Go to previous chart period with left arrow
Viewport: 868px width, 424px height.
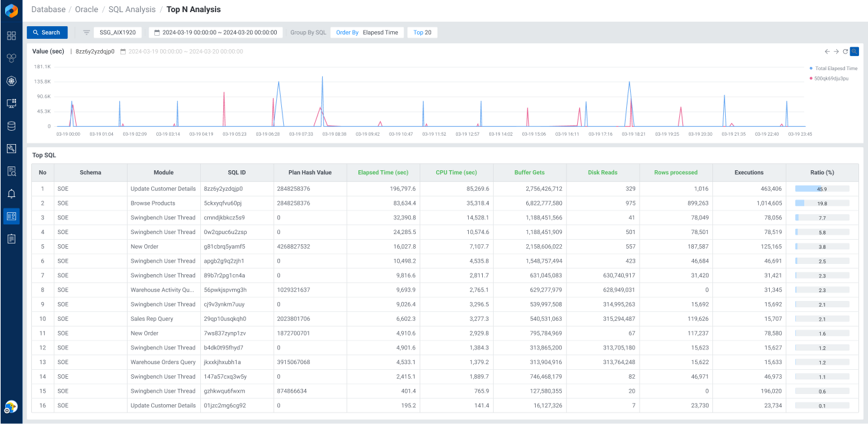pyautogui.click(x=827, y=52)
